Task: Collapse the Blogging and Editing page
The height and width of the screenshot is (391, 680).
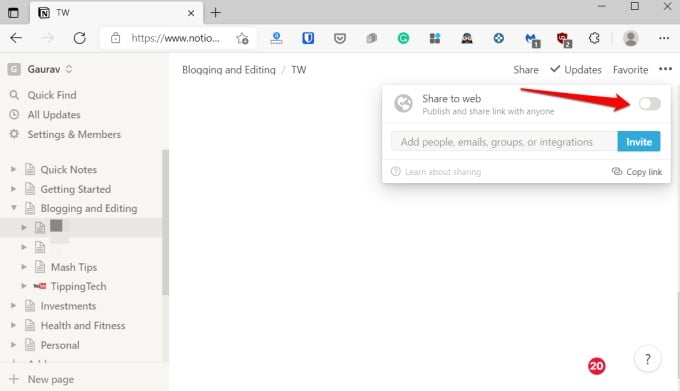Action: click(13, 208)
